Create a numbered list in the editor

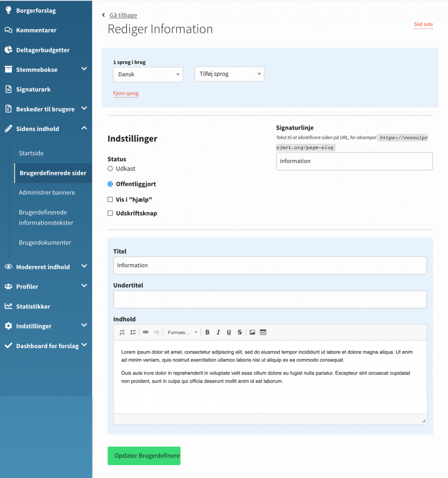coord(122,332)
